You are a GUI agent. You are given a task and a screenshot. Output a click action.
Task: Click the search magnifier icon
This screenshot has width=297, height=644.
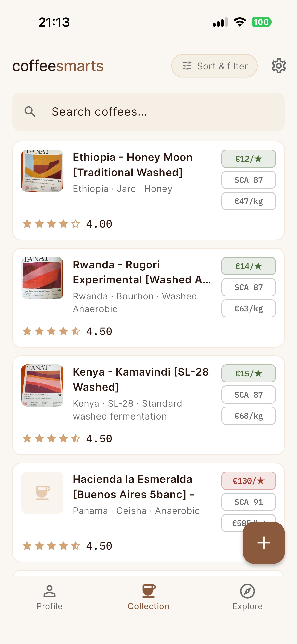[x=30, y=112]
